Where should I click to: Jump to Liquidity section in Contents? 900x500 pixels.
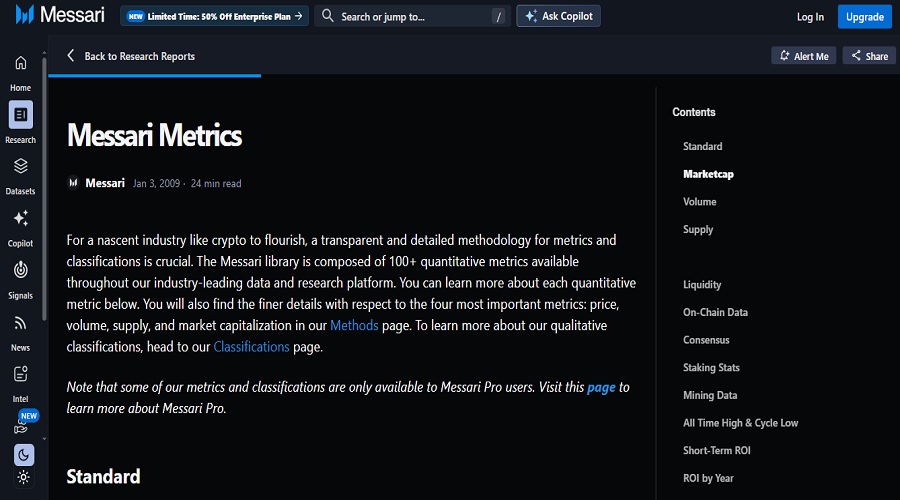point(702,285)
